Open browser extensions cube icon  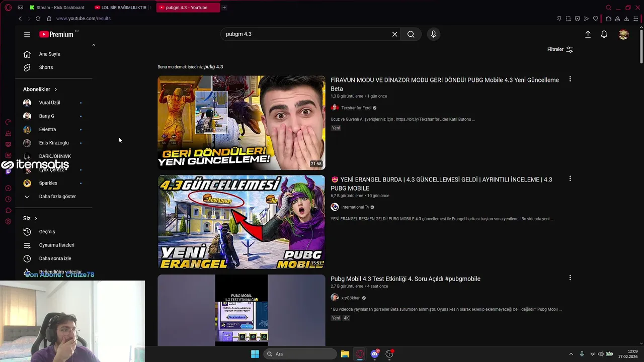608,19
